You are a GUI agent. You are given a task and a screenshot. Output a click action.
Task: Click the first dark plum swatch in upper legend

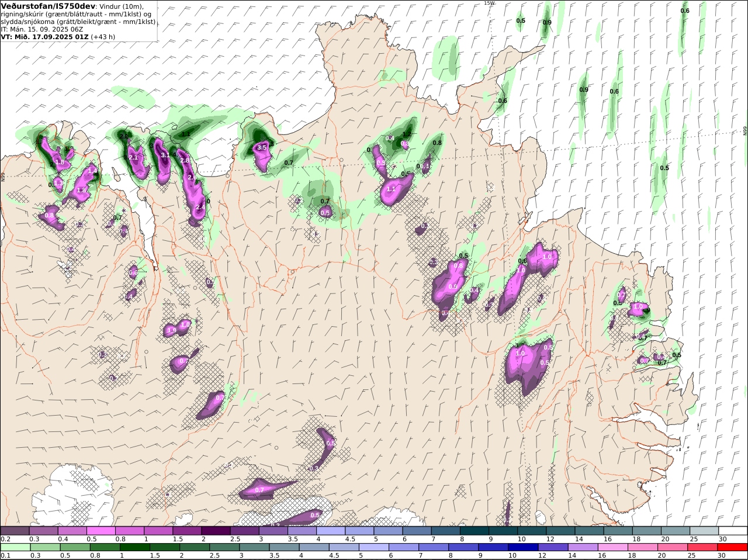point(15,531)
